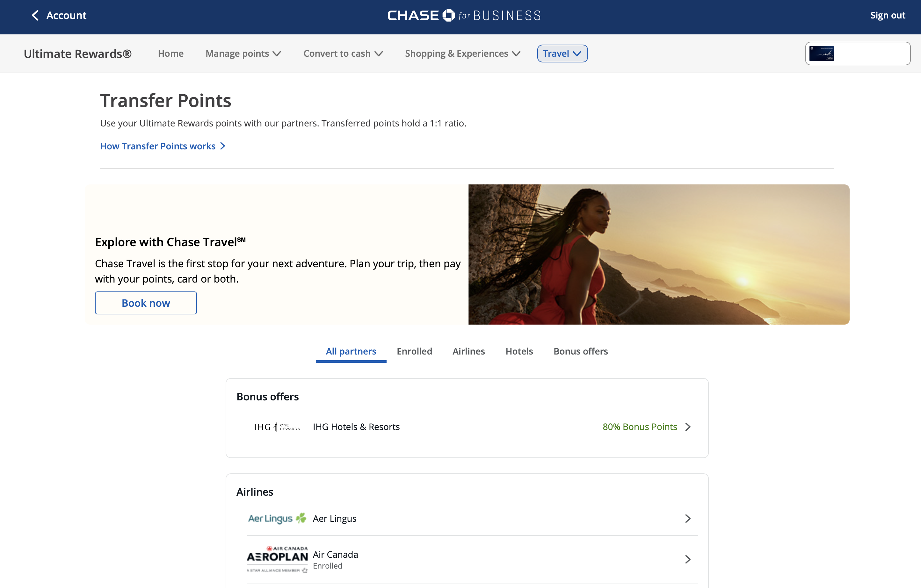The image size is (921, 588).
Task: Click the 80% Bonus Points offer
Action: 640,427
